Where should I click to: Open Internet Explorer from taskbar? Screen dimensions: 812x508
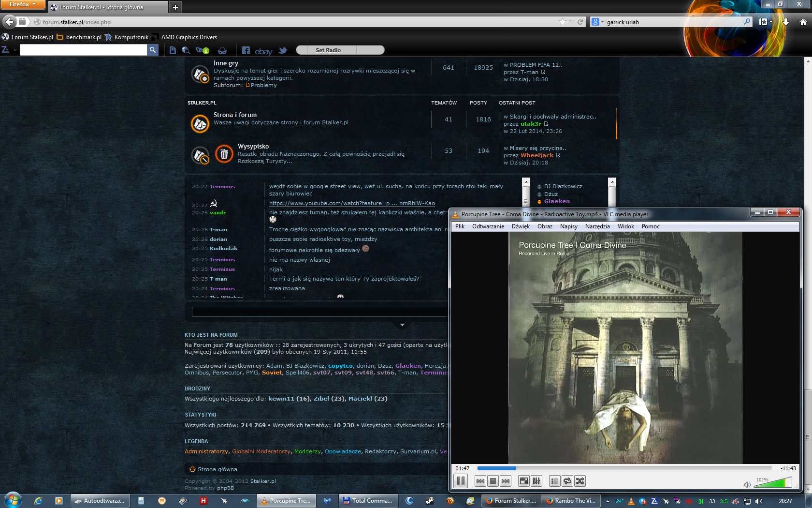click(x=38, y=501)
